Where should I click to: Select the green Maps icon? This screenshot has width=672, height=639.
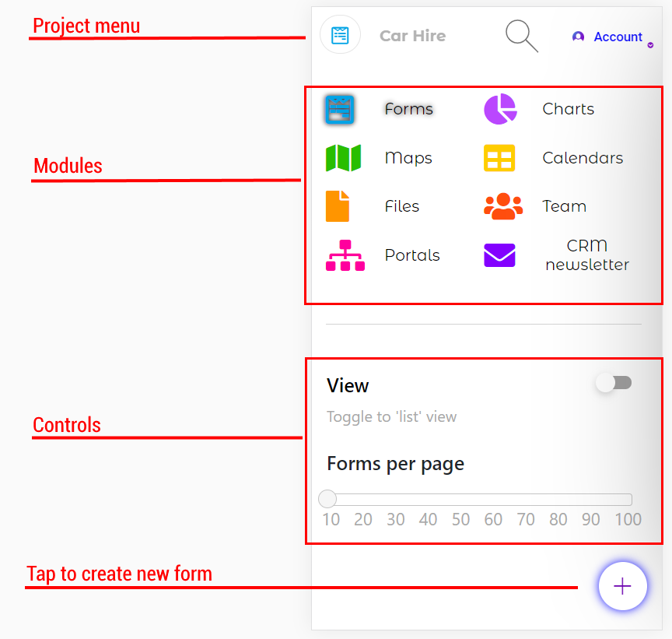tap(343, 158)
